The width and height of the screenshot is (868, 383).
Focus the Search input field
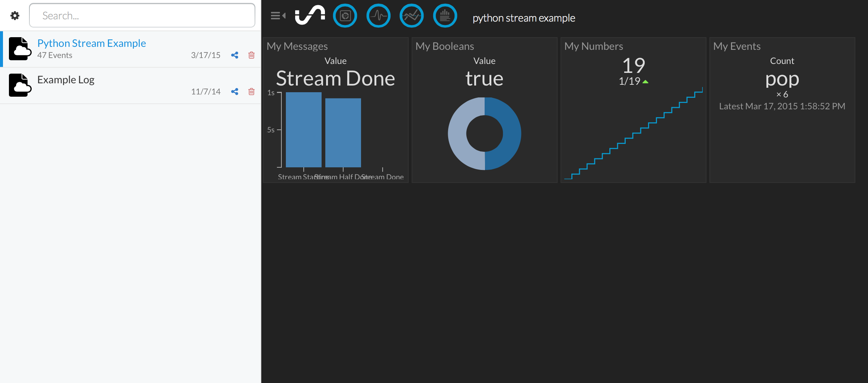point(142,15)
